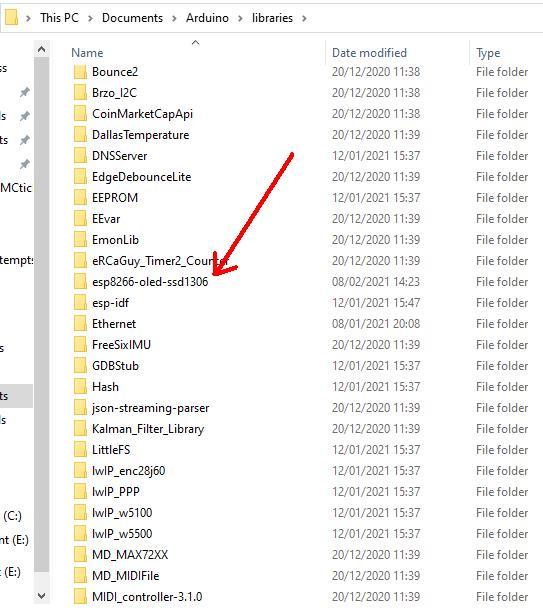The width and height of the screenshot is (543, 615).
Task: Sort by the Name column header
Action: 87,53
